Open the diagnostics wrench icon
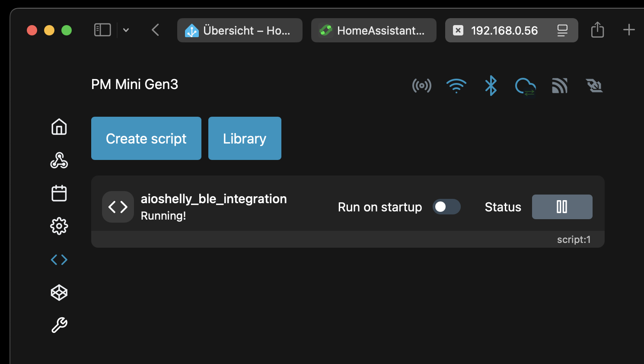This screenshot has width=644, height=364. [59, 325]
